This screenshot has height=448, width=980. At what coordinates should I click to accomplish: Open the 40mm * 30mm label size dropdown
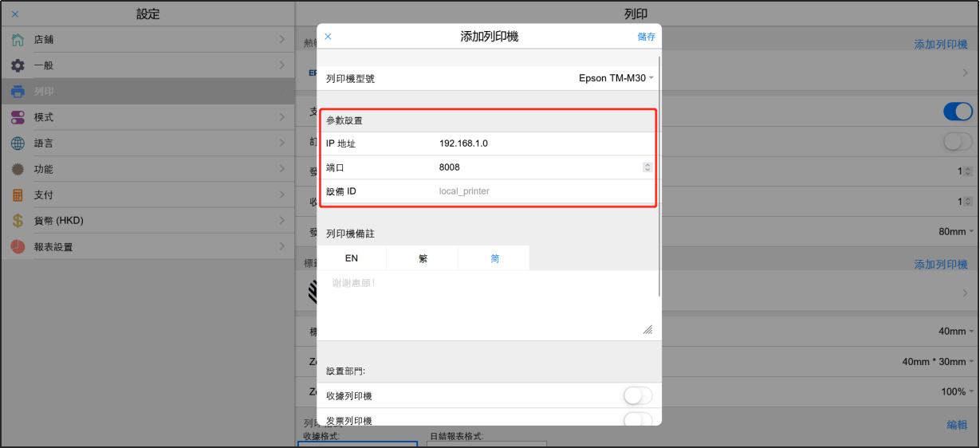point(938,361)
